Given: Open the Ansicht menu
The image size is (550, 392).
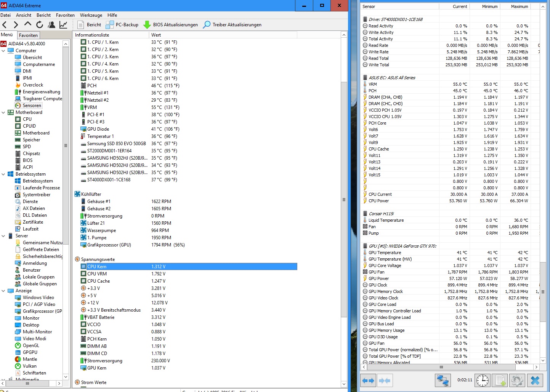Looking at the screenshot, I should (x=24, y=15).
